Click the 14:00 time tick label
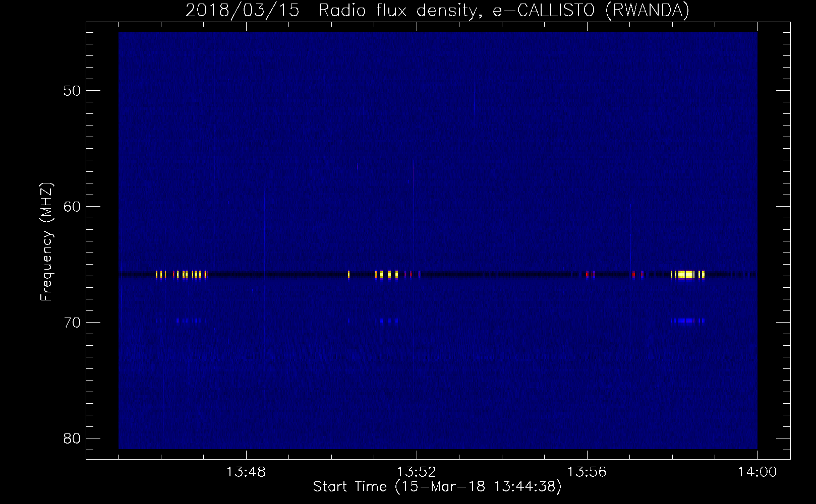Screen dimensions: 816x504 tap(757, 472)
